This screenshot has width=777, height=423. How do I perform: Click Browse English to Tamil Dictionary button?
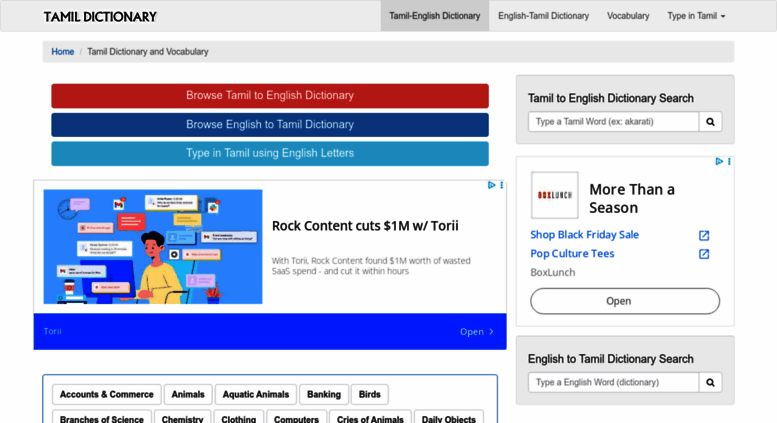[270, 125]
